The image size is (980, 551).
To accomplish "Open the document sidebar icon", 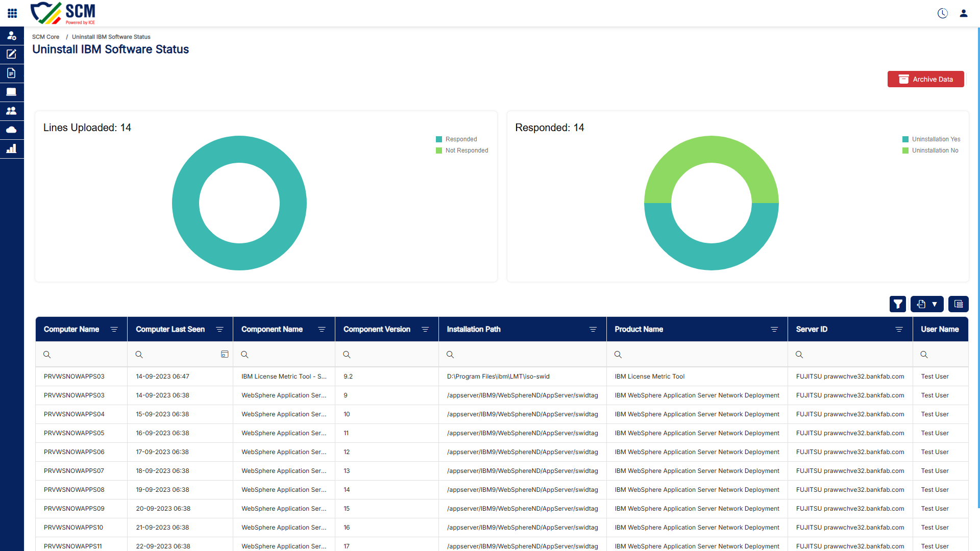I will point(12,73).
